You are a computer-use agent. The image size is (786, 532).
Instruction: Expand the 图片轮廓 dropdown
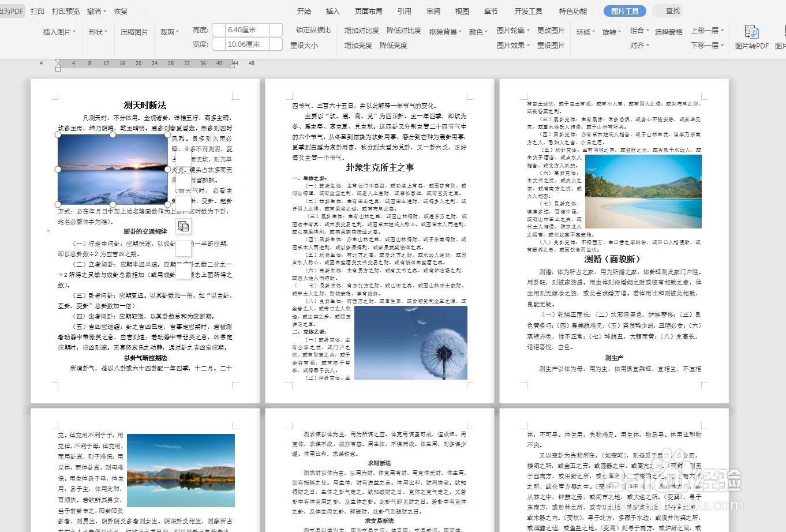513,30
